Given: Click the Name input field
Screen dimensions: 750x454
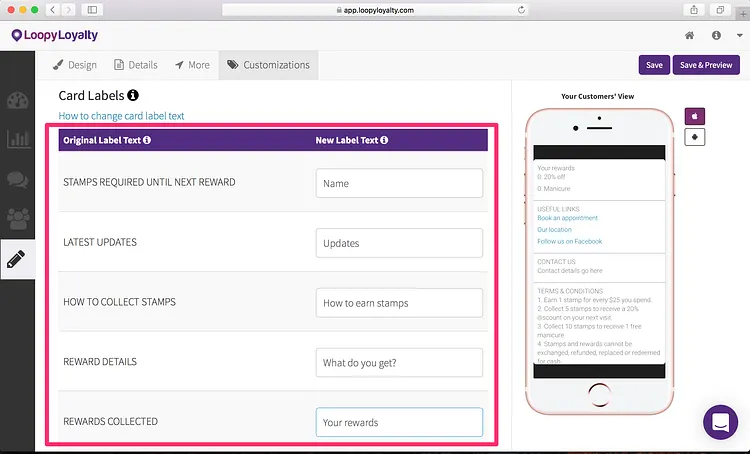Looking at the screenshot, I should click(x=399, y=183).
